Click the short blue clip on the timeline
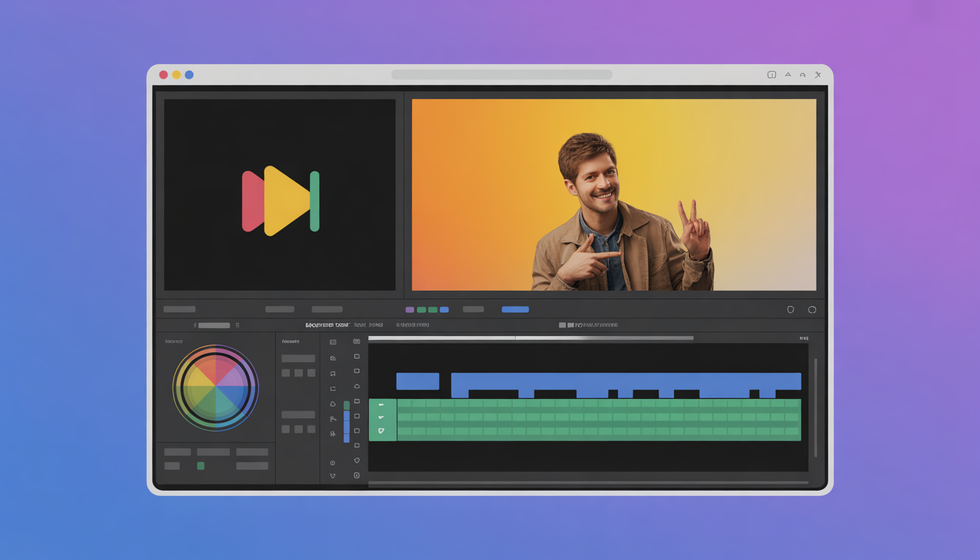980x560 pixels. click(417, 381)
